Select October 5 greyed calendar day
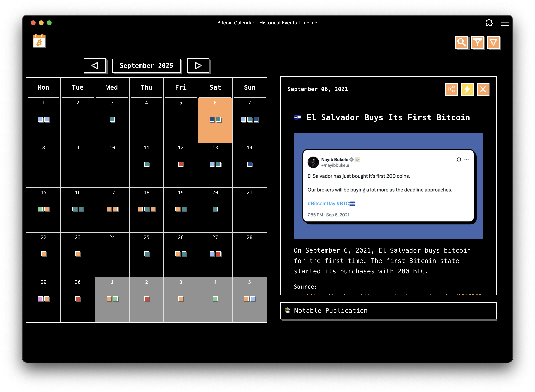The image size is (535, 392). (250, 300)
